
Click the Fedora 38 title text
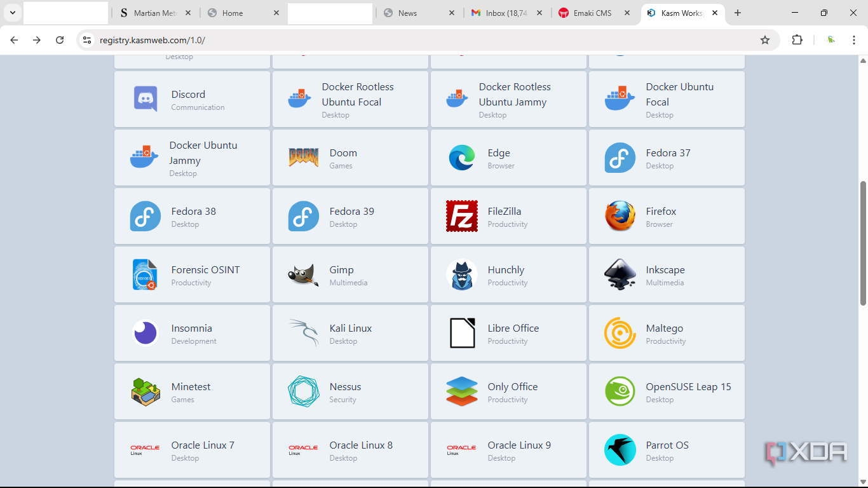(x=193, y=211)
